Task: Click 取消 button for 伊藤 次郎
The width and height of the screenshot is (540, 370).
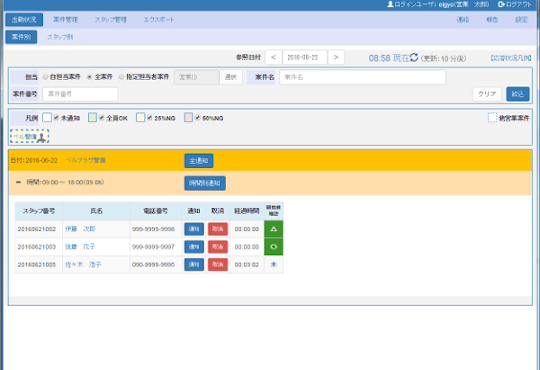Action: tap(218, 229)
